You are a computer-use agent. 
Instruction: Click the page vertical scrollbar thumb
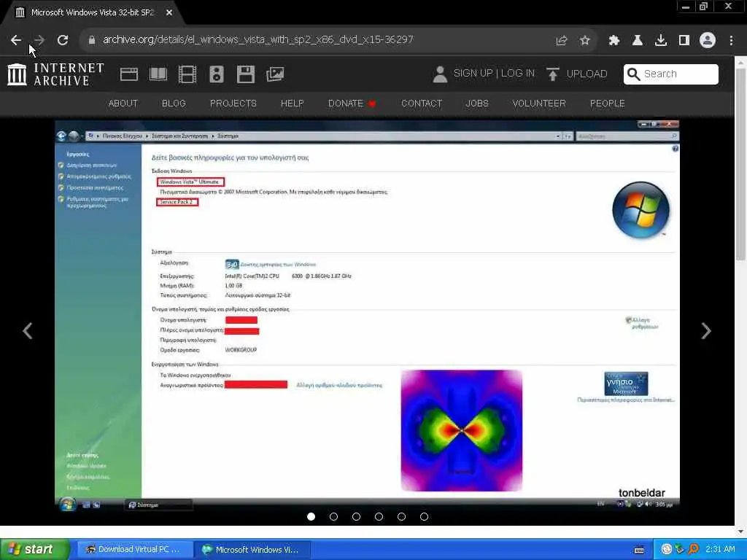tap(740, 164)
